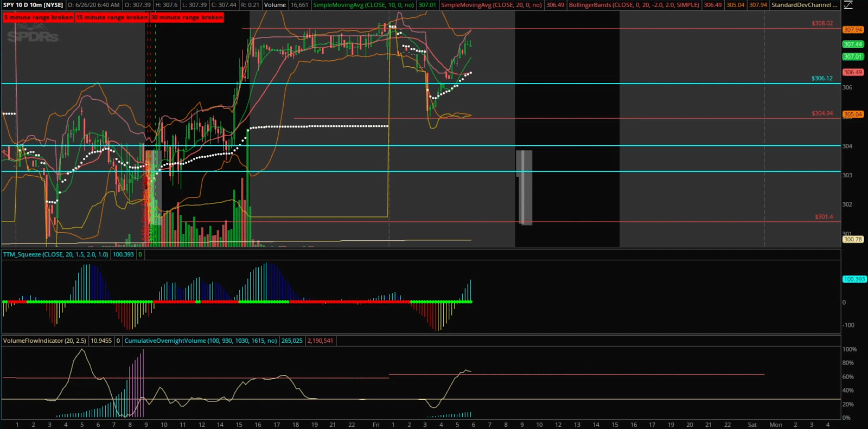Click the green SMA 10 value 307.01 in header
868x429 pixels.
point(427,5)
